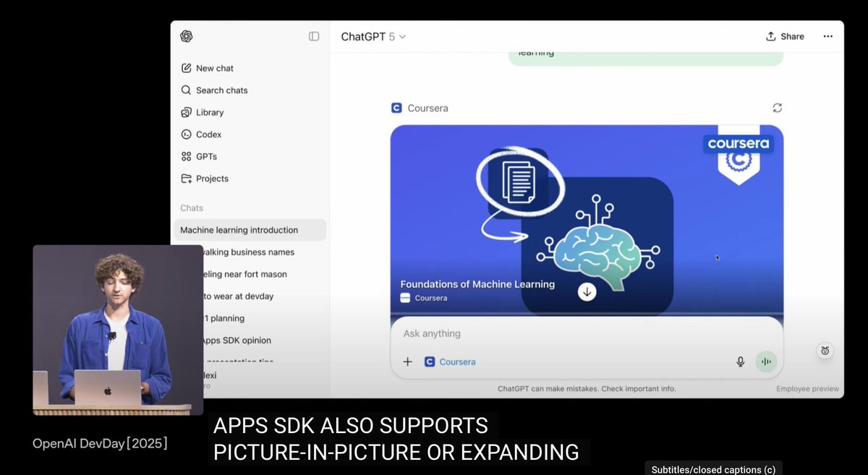Collapse the sidebar with the panel icon
Image resolution: width=868 pixels, height=475 pixels.
click(314, 36)
